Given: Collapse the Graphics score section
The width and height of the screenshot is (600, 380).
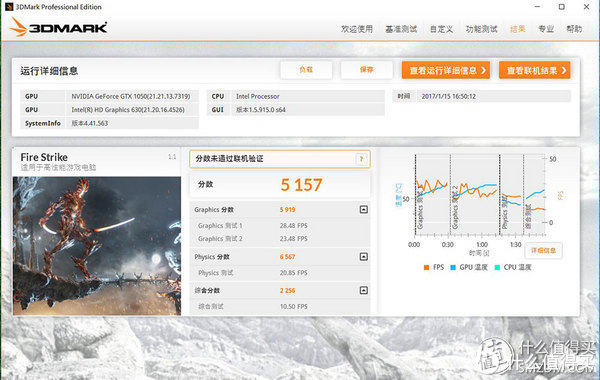Looking at the screenshot, I should click(x=364, y=209).
